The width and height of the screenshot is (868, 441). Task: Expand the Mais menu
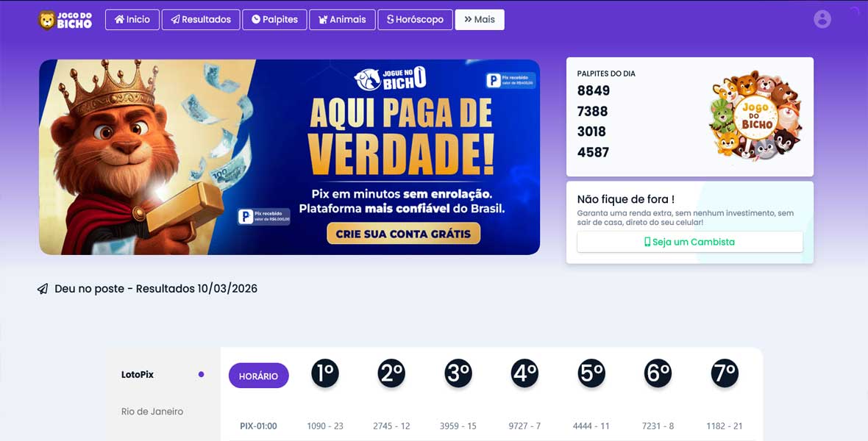(x=480, y=19)
